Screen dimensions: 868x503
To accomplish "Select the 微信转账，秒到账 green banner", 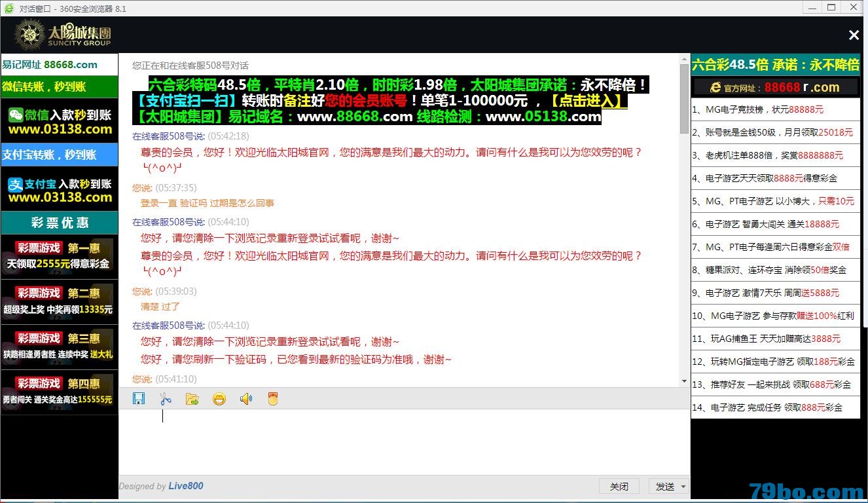I will (x=59, y=86).
